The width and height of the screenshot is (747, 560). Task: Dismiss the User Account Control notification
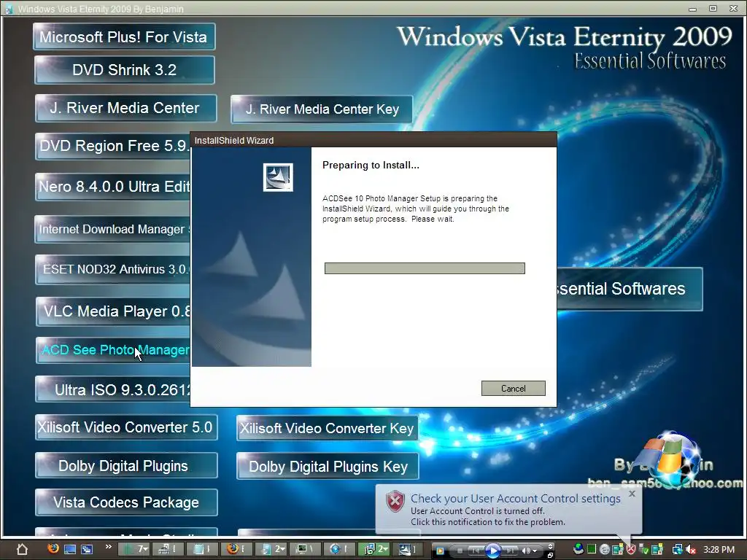pos(632,494)
